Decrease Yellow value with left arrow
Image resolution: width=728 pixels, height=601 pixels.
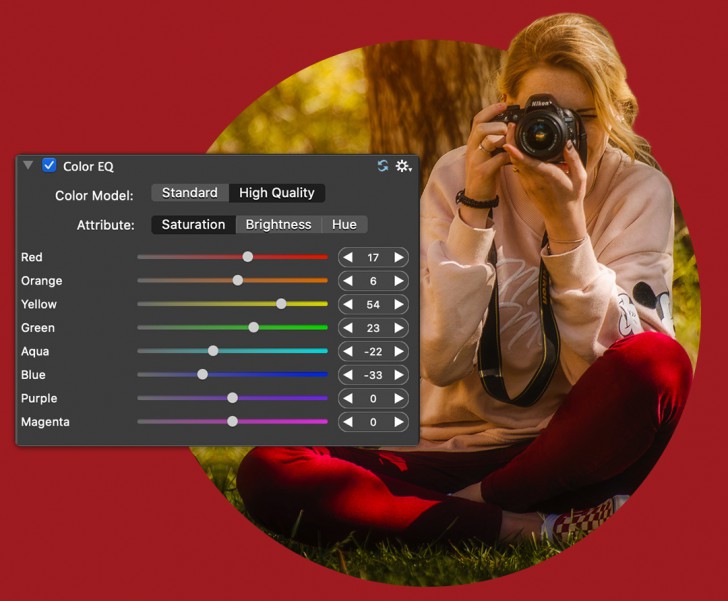[348, 304]
